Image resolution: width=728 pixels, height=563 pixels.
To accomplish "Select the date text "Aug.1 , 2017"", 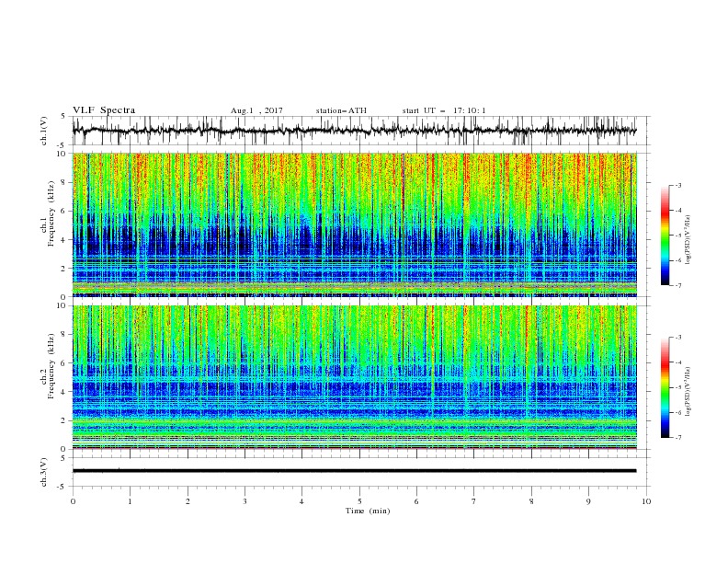I will [x=256, y=110].
